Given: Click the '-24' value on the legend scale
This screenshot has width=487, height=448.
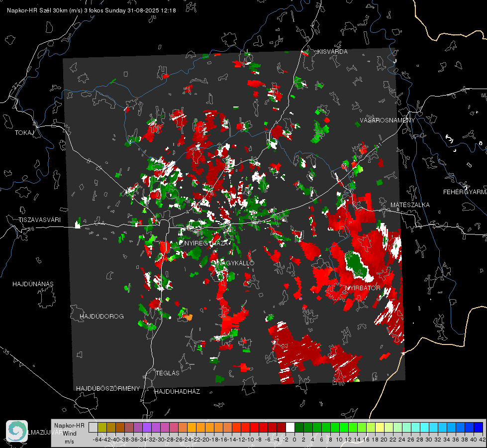Looking at the screenshot, I should (187, 440).
